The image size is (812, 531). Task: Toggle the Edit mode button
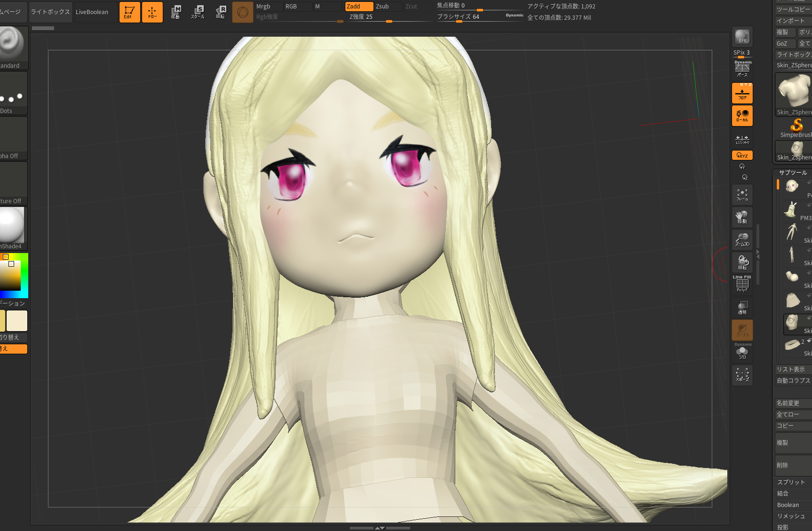pyautogui.click(x=129, y=12)
